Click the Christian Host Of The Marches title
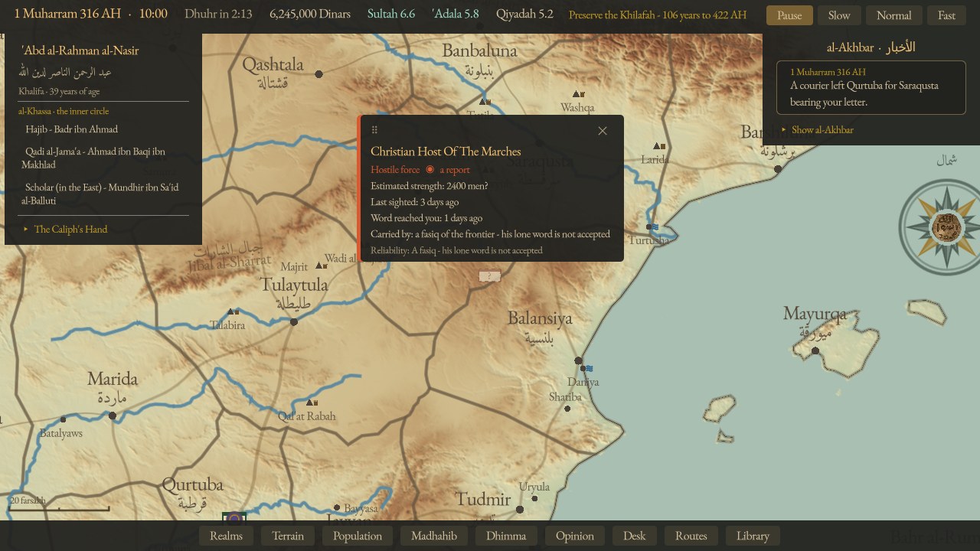The image size is (980, 551). (x=446, y=151)
